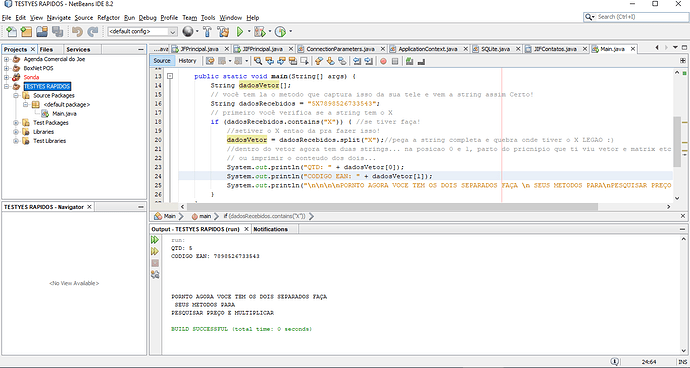The width and height of the screenshot is (690, 368).
Task: Click the Open Project toolbar icon
Action: (42, 32)
